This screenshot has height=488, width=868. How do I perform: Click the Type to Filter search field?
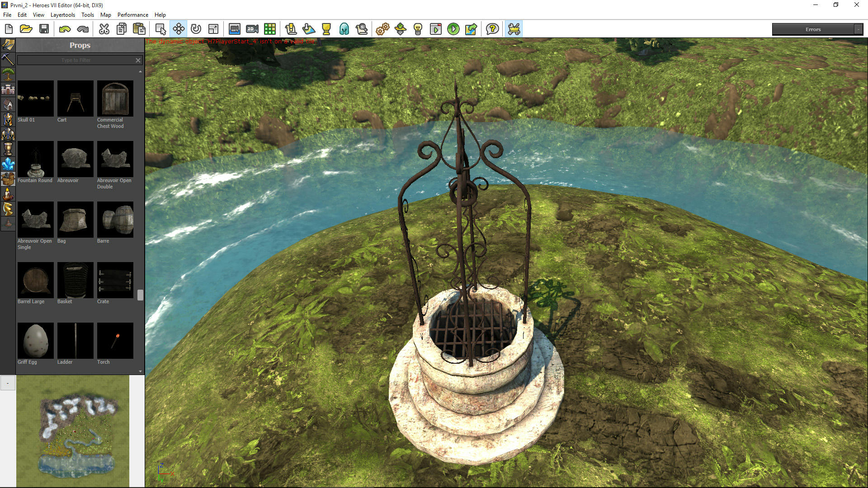click(76, 60)
